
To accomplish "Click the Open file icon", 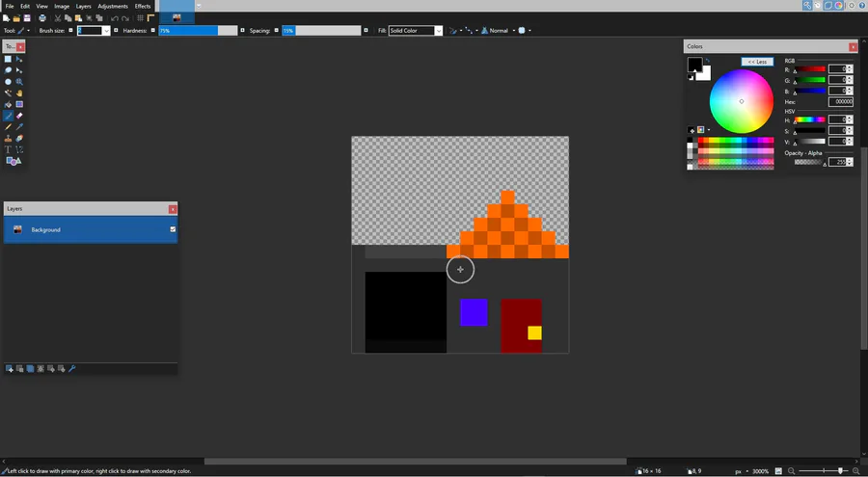I will tap(16, 18).
